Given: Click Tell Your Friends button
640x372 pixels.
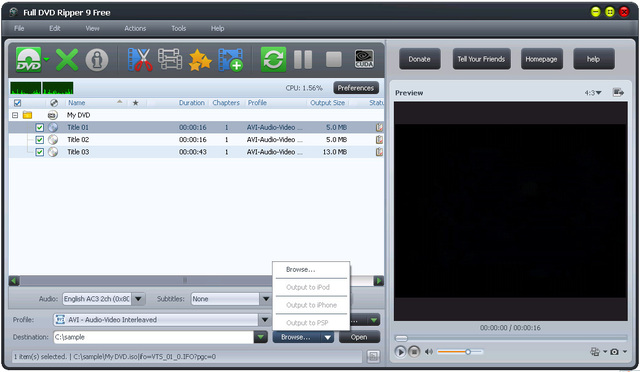Looking at the screenshot, I should point(481,59).
